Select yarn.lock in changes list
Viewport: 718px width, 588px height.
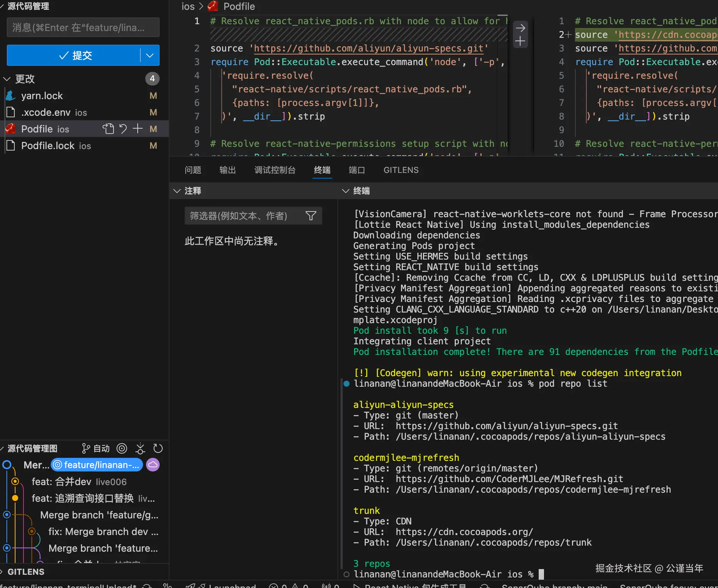[42, 96]
